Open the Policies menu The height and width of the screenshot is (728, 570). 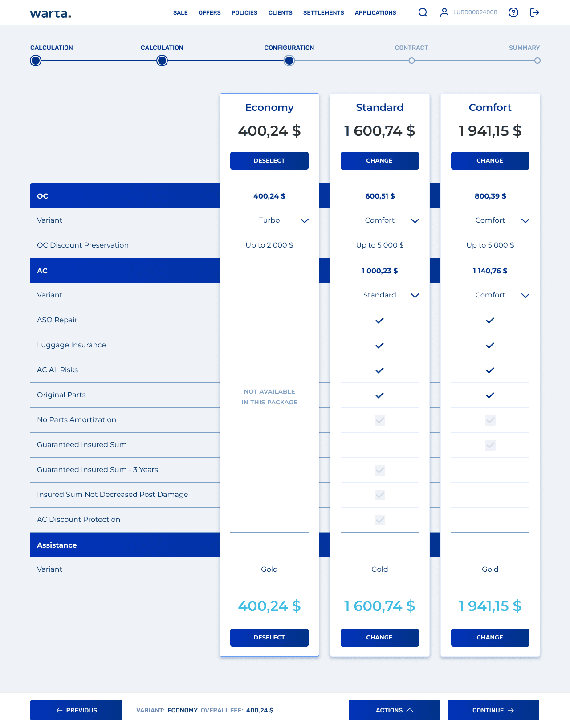244,13
